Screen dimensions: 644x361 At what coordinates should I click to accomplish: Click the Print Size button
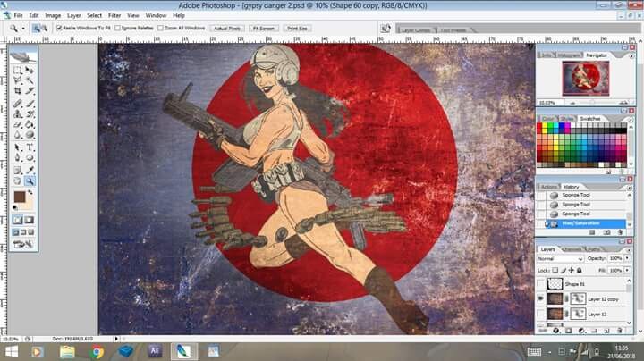297,29
